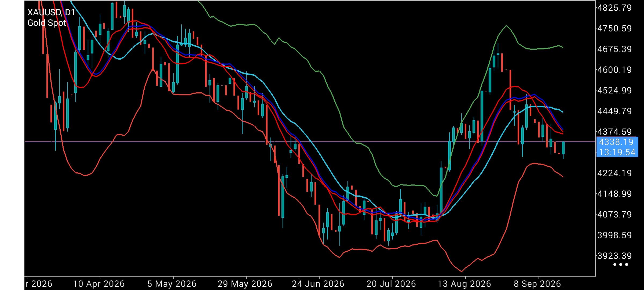Click the 4224.19 price scale label

614,173
